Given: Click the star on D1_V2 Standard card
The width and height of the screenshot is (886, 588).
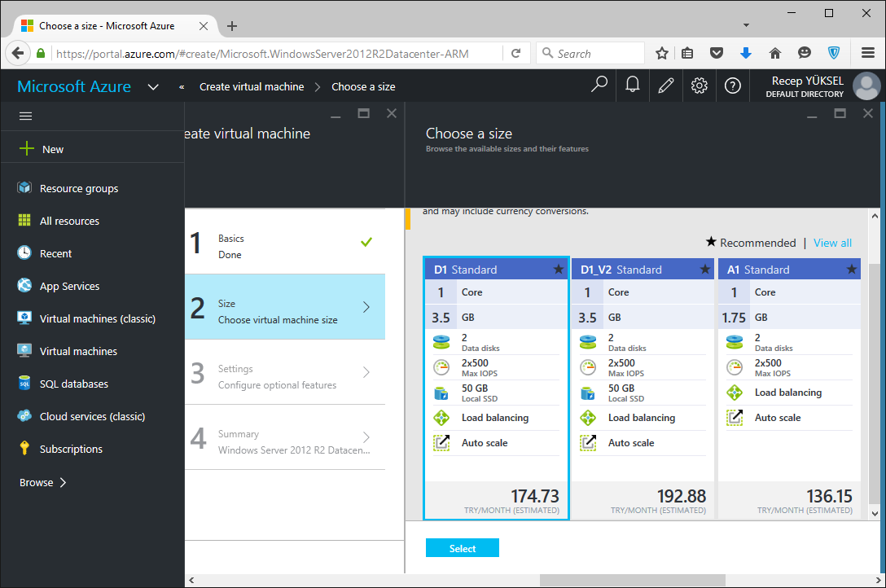Looking at the screenshot, I should tap(704, 269).
